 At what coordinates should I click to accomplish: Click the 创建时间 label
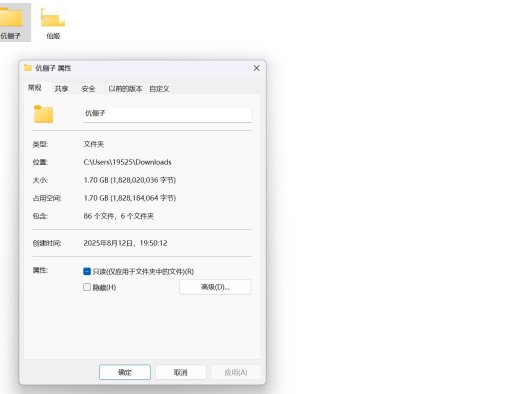click(x=47, y=243)
